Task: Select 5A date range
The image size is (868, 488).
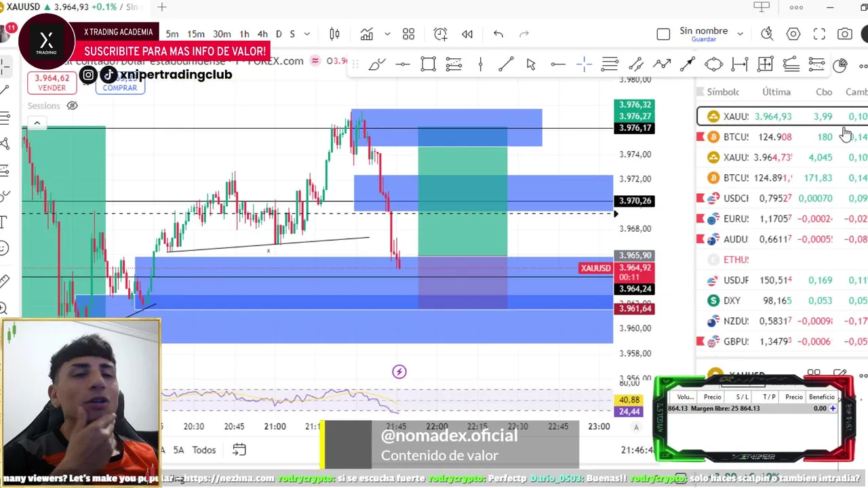Action: click(178, 450)
